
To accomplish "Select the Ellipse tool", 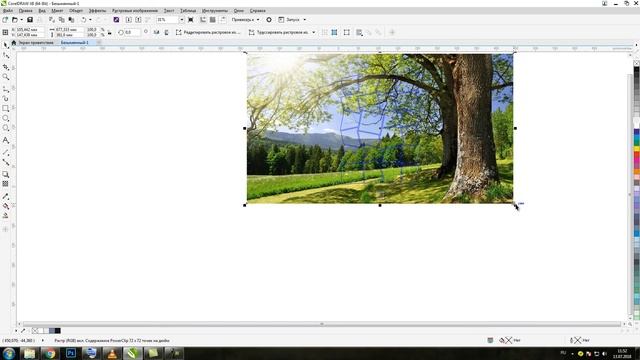I will (6, 118).
